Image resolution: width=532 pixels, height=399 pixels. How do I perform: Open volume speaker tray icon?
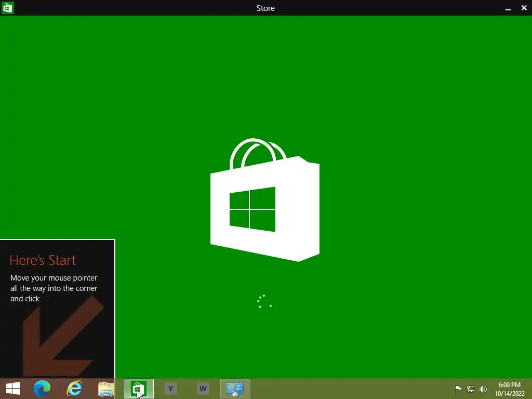tap(483, 389)
